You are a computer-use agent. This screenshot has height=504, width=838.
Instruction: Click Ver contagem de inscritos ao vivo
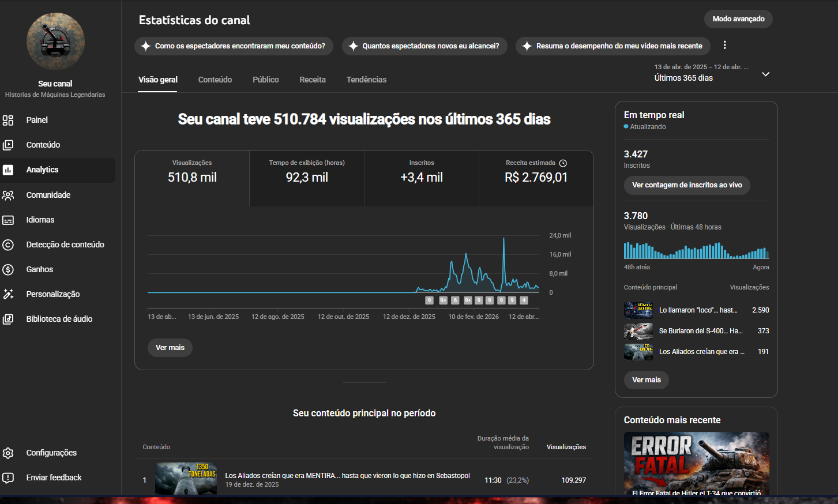pyautogui.click(x=687, y=185)
